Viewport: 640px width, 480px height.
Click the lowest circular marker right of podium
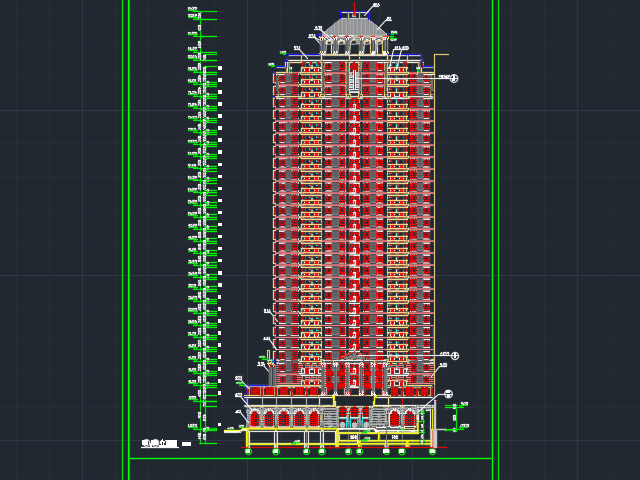pos(448,394)
